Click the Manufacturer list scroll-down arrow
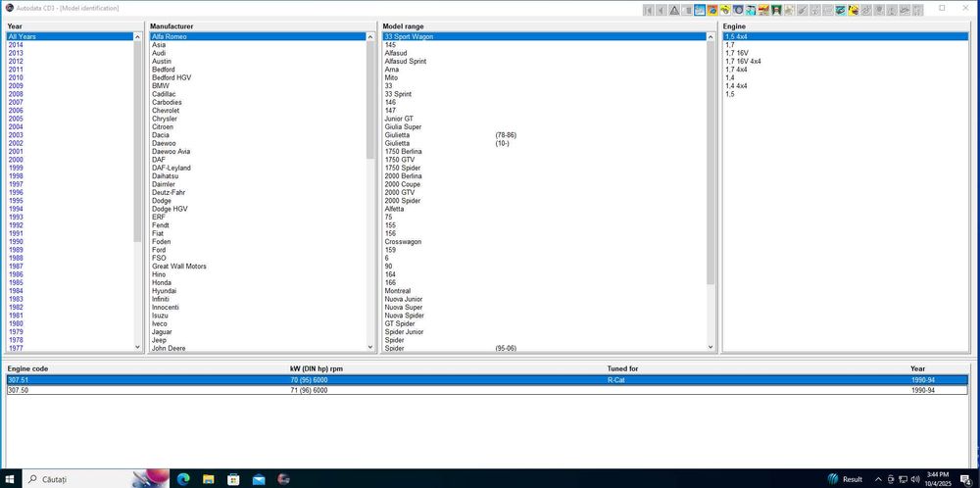This screenshot has height=488, width=980. 370,347
